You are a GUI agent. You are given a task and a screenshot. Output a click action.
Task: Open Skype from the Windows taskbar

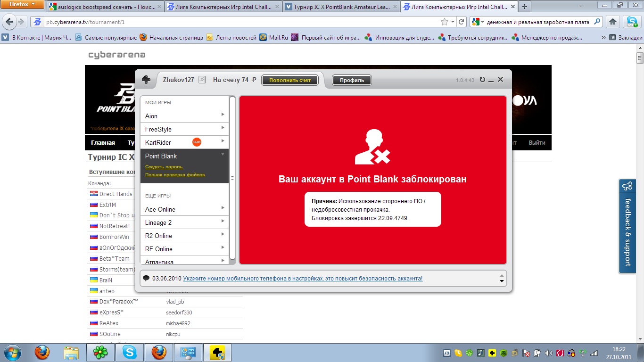coord(129,353)
